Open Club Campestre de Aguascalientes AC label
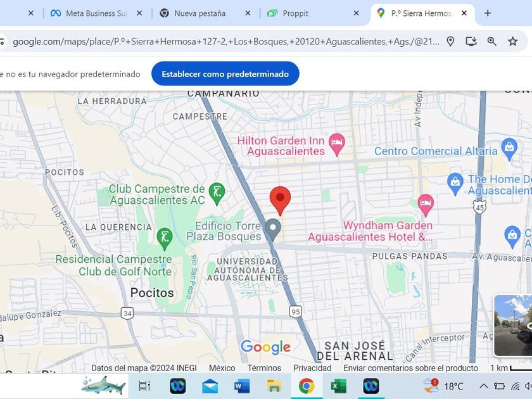 [x=157, y=194]
